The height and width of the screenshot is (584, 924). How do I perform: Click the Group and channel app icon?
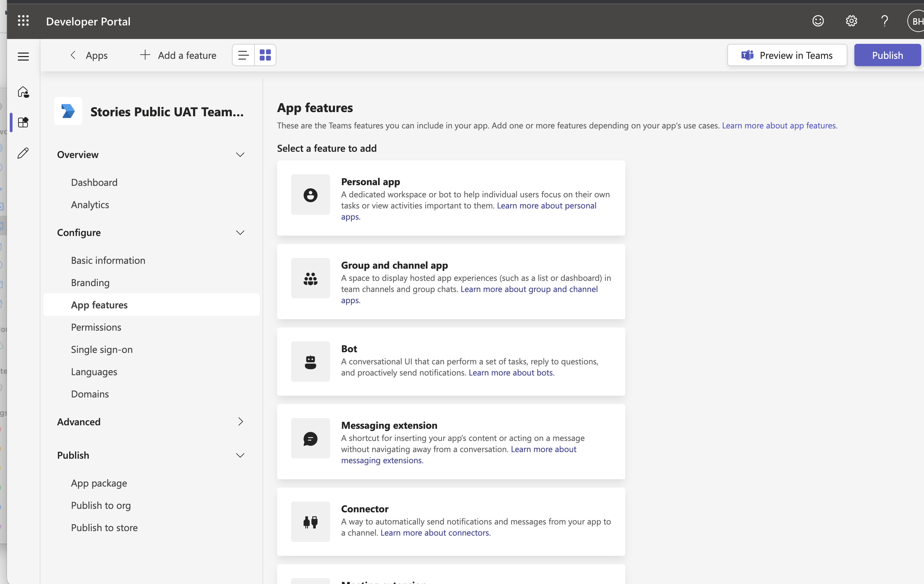click(x=310, y=278)
